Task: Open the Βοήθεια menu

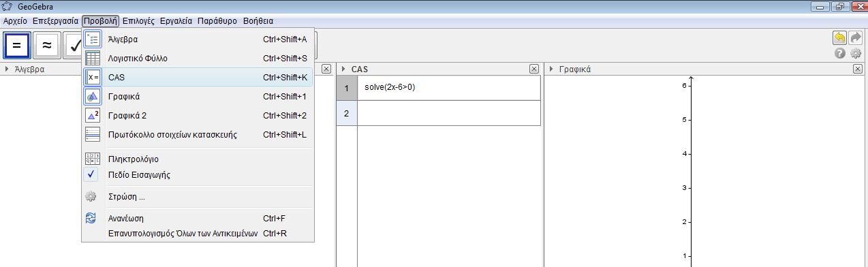Action: coord(258,21)
